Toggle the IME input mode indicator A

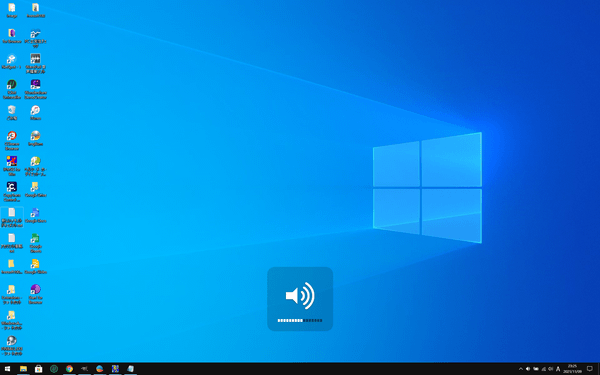[x=558, y=369]
